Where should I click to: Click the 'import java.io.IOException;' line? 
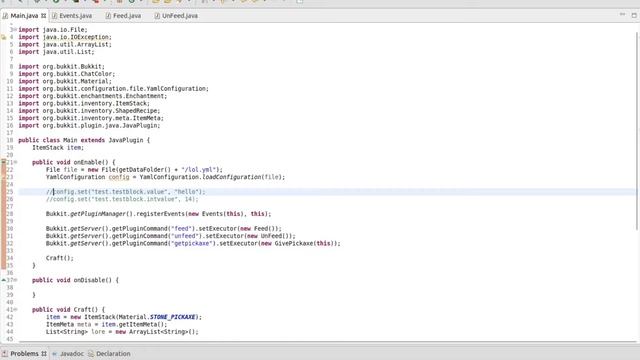pyautogui.click(x=65, y=37)
